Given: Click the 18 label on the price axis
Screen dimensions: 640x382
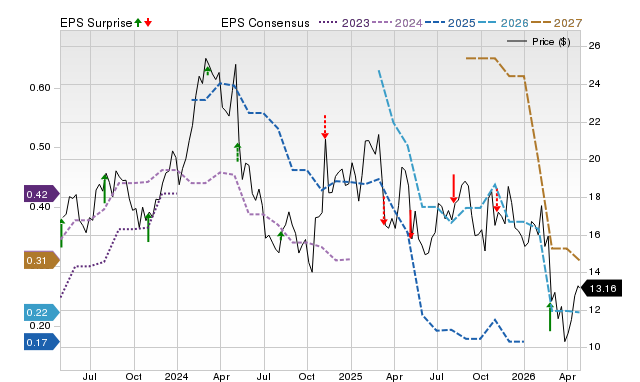Looking at the screenshot, I should tap(595, 197).
